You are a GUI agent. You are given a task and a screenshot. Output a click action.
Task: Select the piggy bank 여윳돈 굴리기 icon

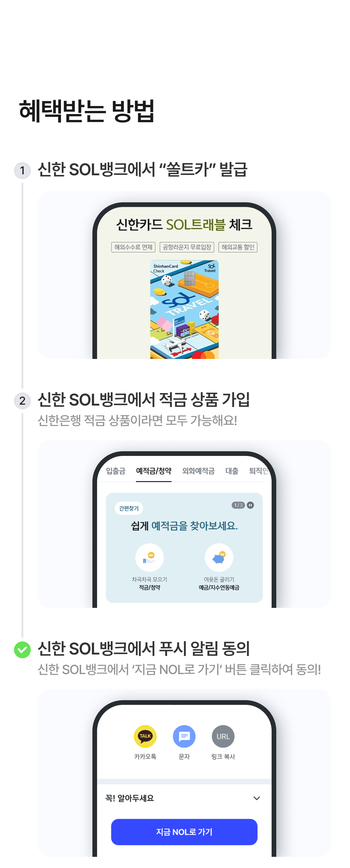(219, 557)
